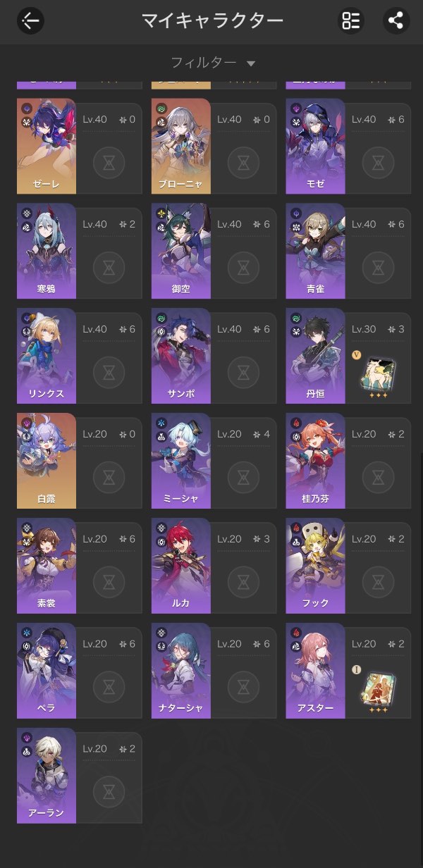Image resolution: width=423 pixels, height=868 pixels.
Task: Open the アーラン character card
Action: tap(79, 775)
